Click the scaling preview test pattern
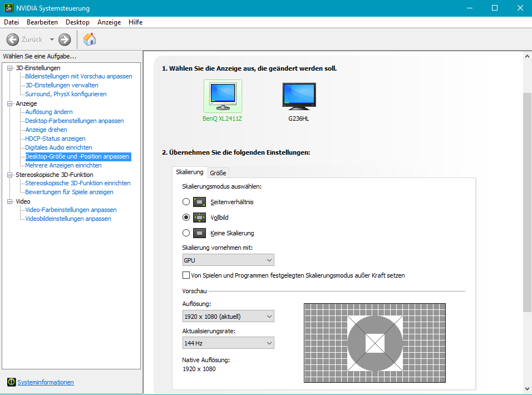The width and height of the screenshot is (532, 395). [x=375, y=343]
